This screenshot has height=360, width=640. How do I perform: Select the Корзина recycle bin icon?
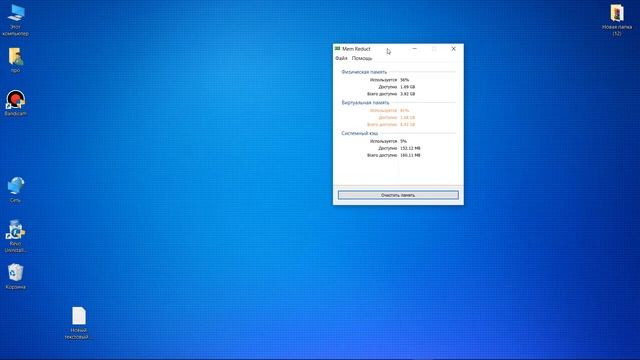click(x=16, y=277)
